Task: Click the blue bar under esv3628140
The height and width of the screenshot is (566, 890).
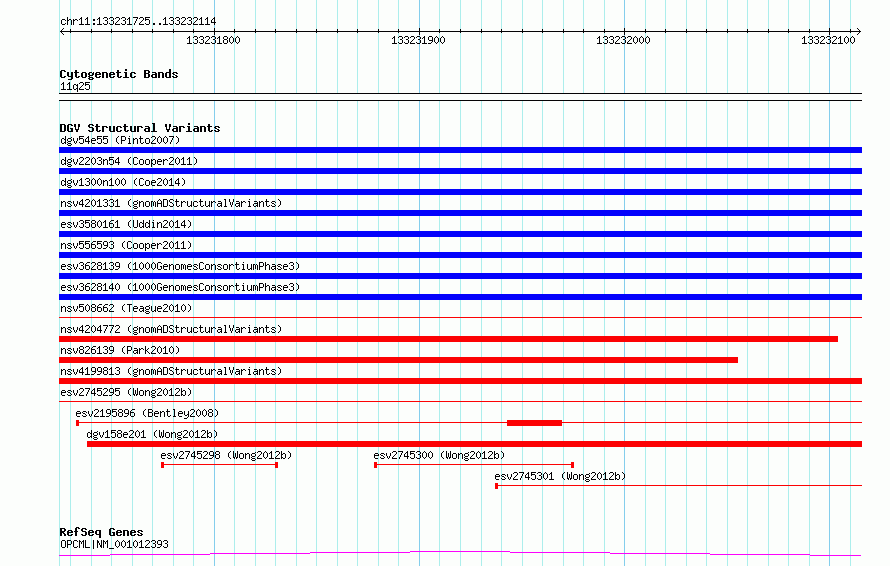Action: click(460, 297)
